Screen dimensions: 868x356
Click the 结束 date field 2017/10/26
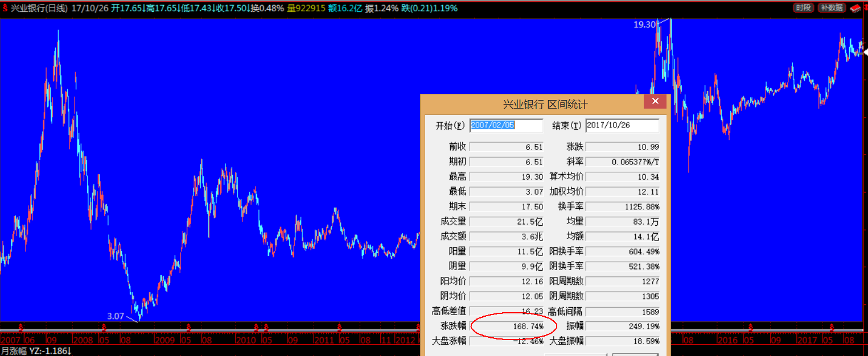click(x=622, y=126)
